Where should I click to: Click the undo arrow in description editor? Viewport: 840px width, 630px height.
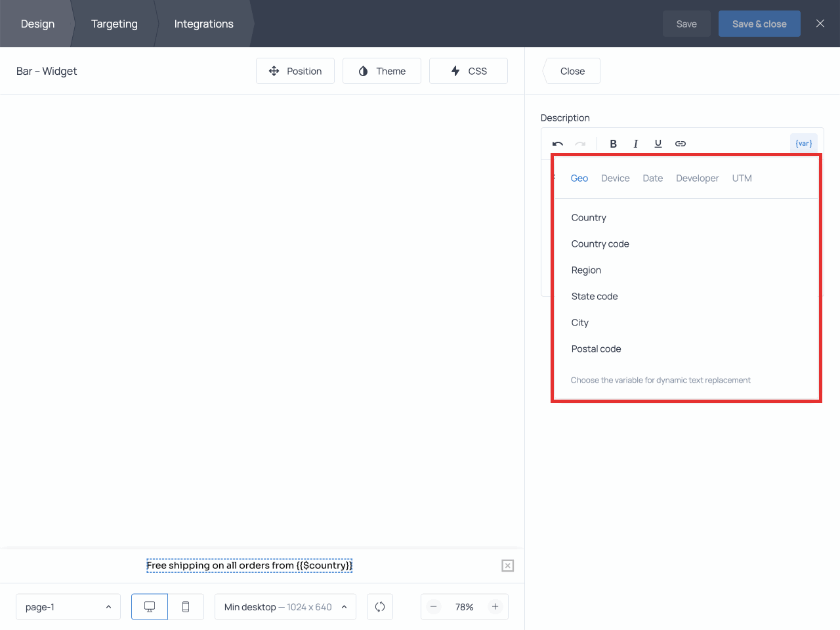click(558, 144)
